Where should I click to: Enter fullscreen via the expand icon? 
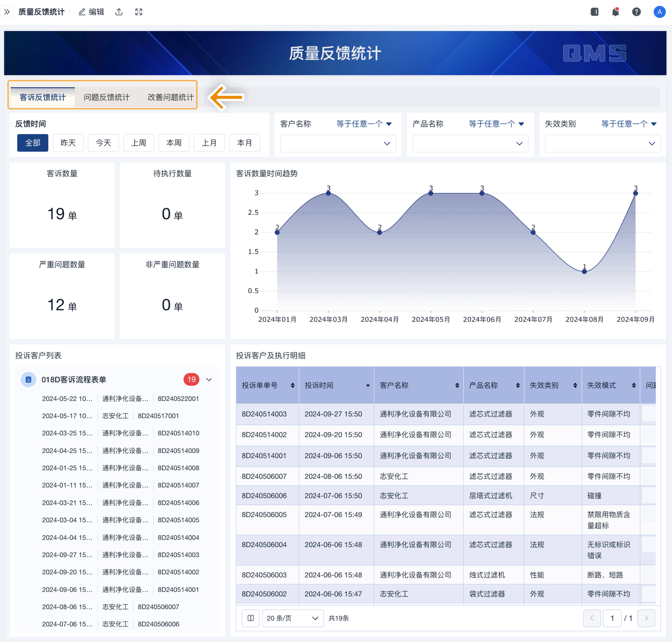point(139,12)
